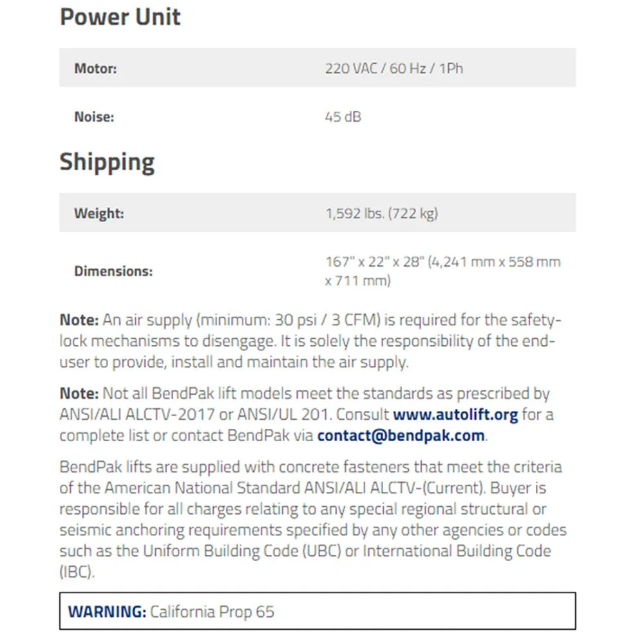Click the first bold Note label

click(x=79, y=320)
